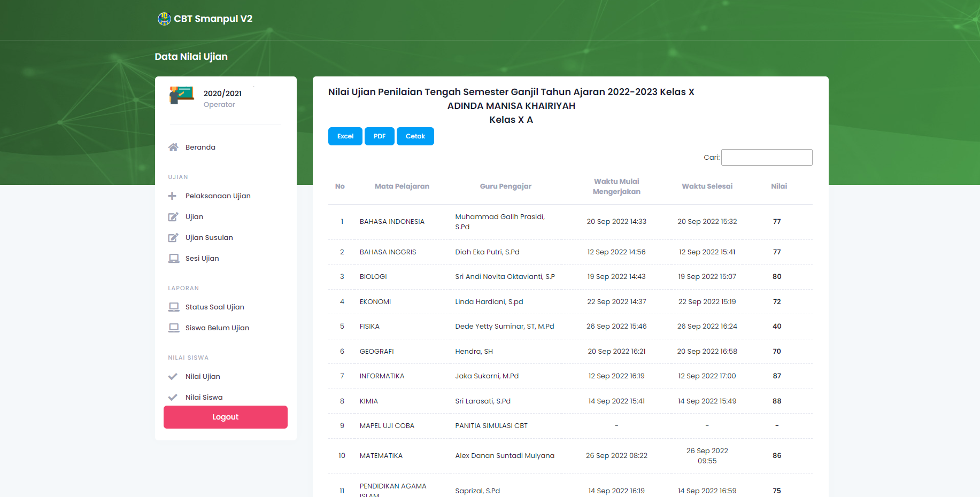The image size is (980, 497).
Task: Open the Pelaksanaan Ujian menu entry
Action: point(218,196)
